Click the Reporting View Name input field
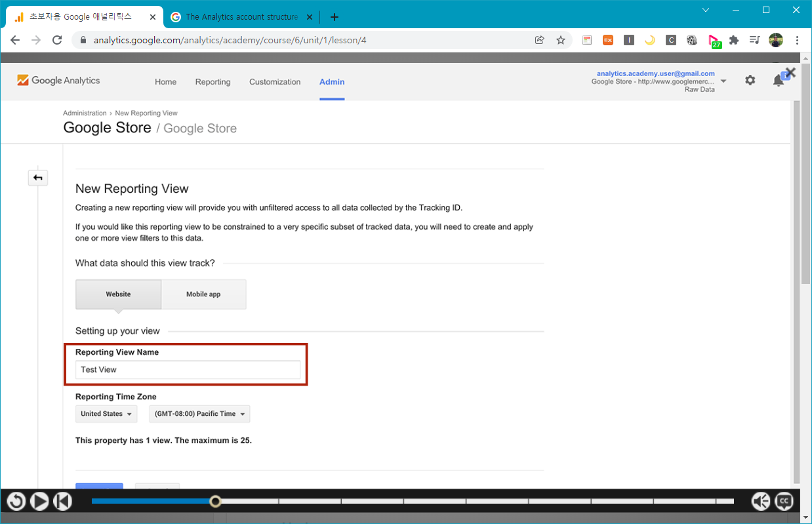 pos(188,369)
